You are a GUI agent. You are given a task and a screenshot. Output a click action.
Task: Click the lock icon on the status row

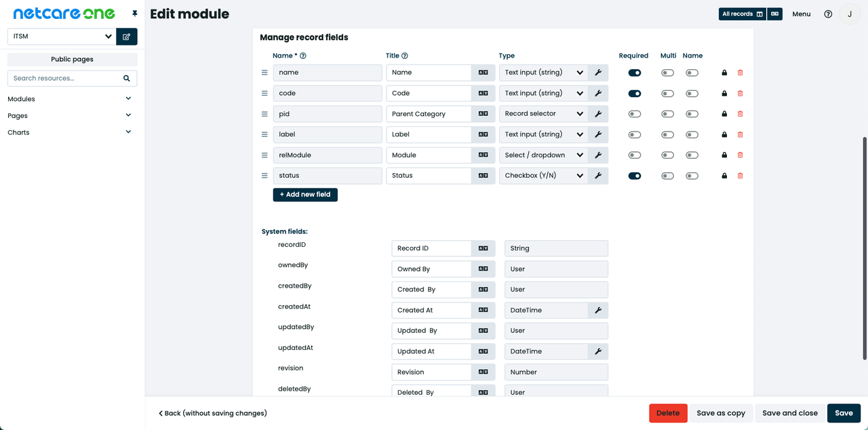pyautogui.click(x=724, y=176)
